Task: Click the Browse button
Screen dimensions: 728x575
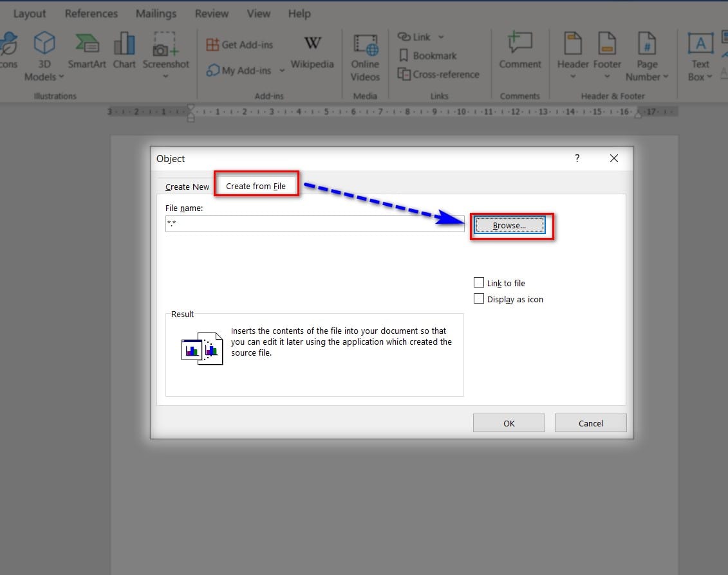Action: coord(509,225)
